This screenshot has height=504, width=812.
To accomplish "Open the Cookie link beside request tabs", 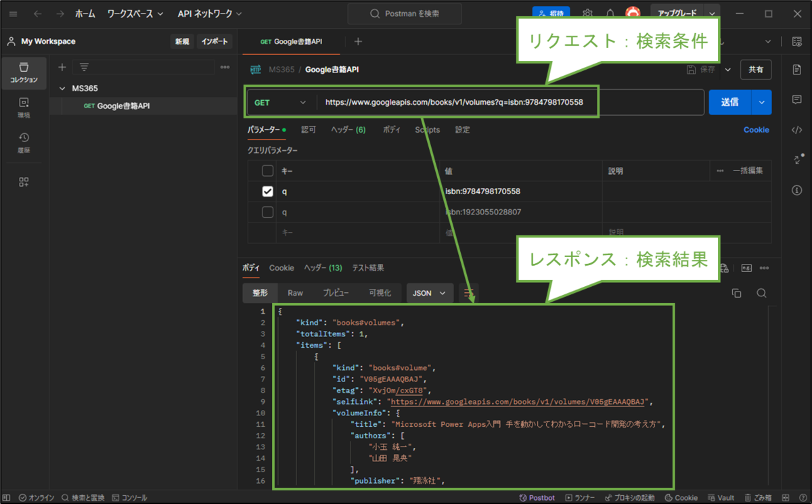I will click(x=756, y=130).
